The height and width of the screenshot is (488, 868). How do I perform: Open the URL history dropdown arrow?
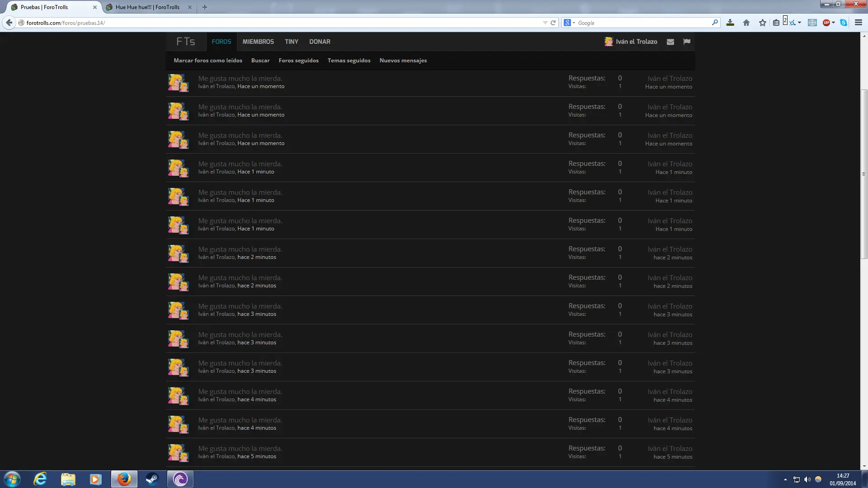click(x=545, y=23)
